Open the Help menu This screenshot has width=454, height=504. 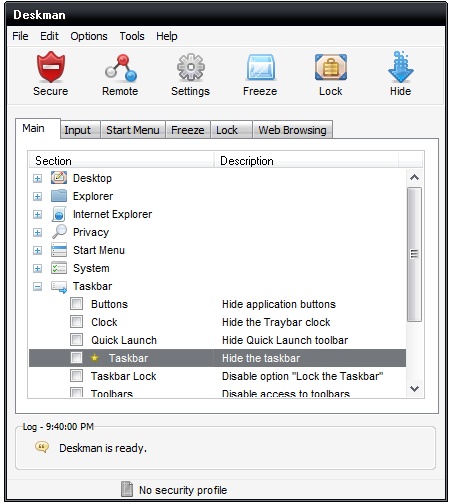click(x=167, y=36)
